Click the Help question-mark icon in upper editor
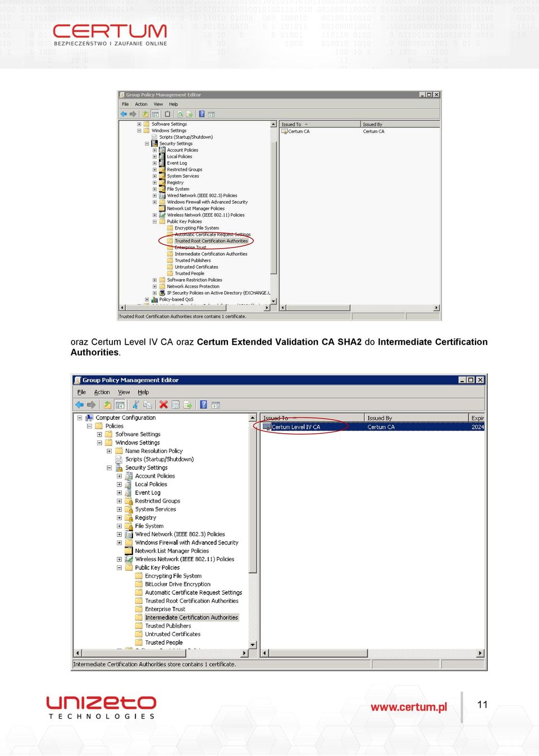Viewport: 539px width, 756px height. [202, 114]
